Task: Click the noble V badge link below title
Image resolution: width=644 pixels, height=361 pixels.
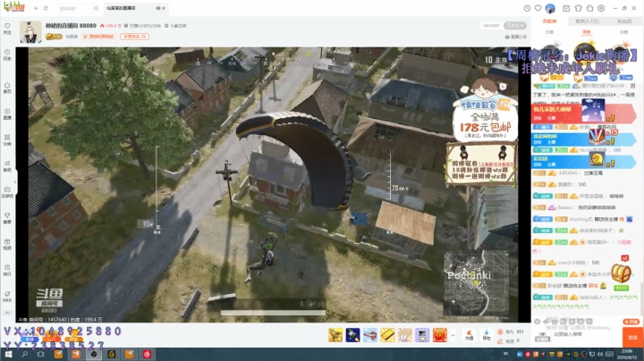Action: [98, 37]
